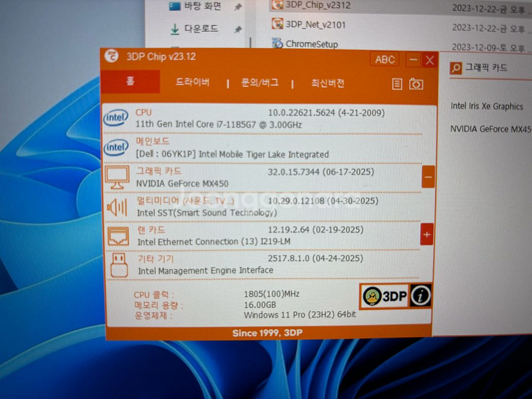Click the screenshot camera icon
532x399 pixels.
416,84
